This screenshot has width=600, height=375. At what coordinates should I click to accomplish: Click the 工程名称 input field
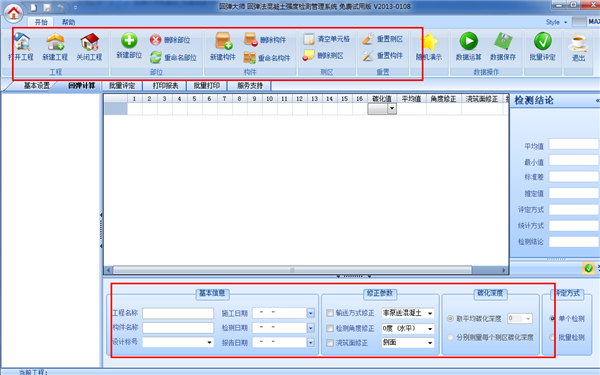pyautogui.click(x=178, y=313)
